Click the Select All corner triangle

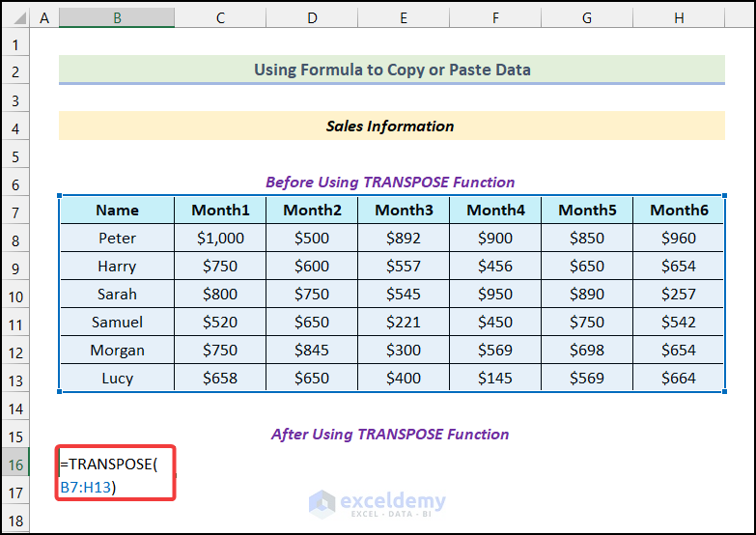pyautogui.click(x=15, y=17)
